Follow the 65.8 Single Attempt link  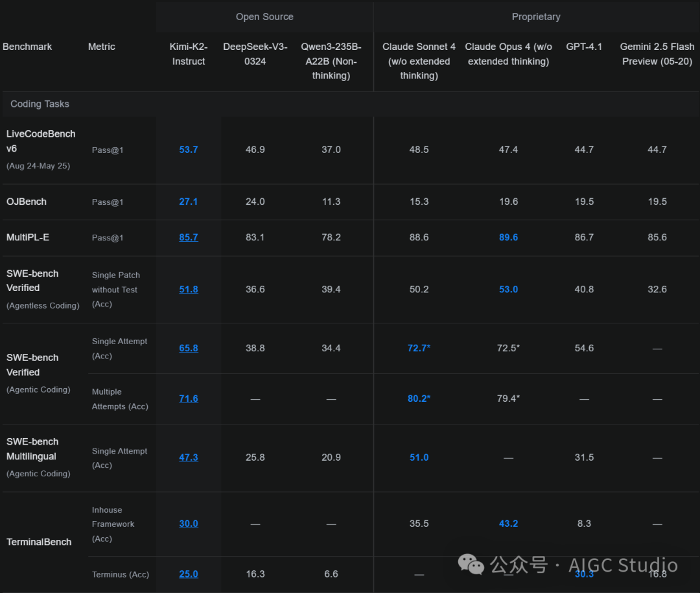point(189,348)
